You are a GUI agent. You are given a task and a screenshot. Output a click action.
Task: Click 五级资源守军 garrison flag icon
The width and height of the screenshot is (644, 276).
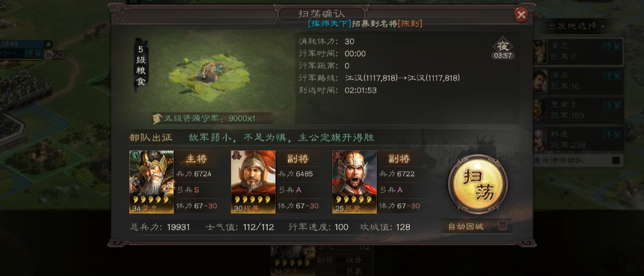158,119
